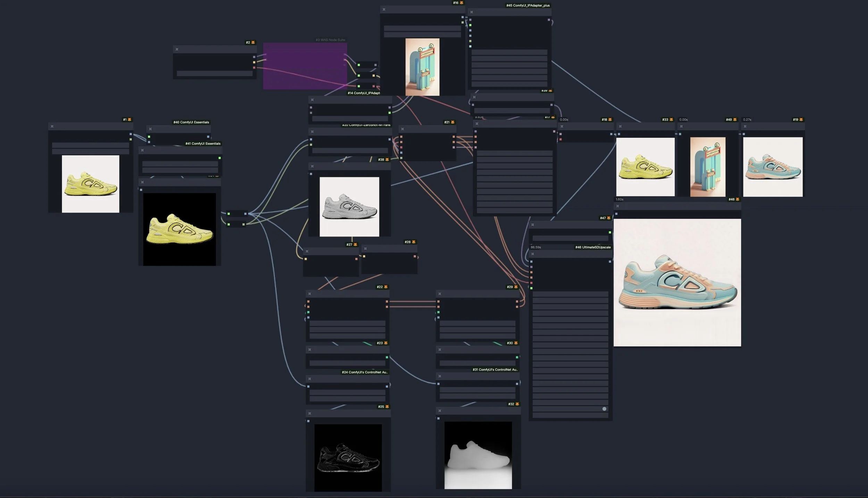Click the green output port on node #30
The image size is (868, 498).
pyautogui.click(x=517, y=357)
